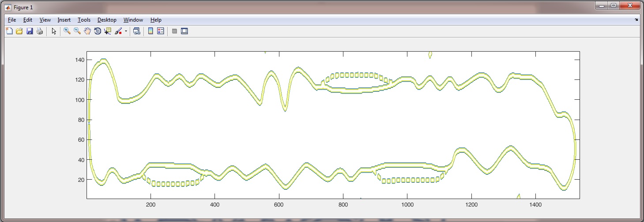The width and height of the screenshot is (644, 222).
Task: Expand the brush color dropdown arrow
Action: pos(126,31)
